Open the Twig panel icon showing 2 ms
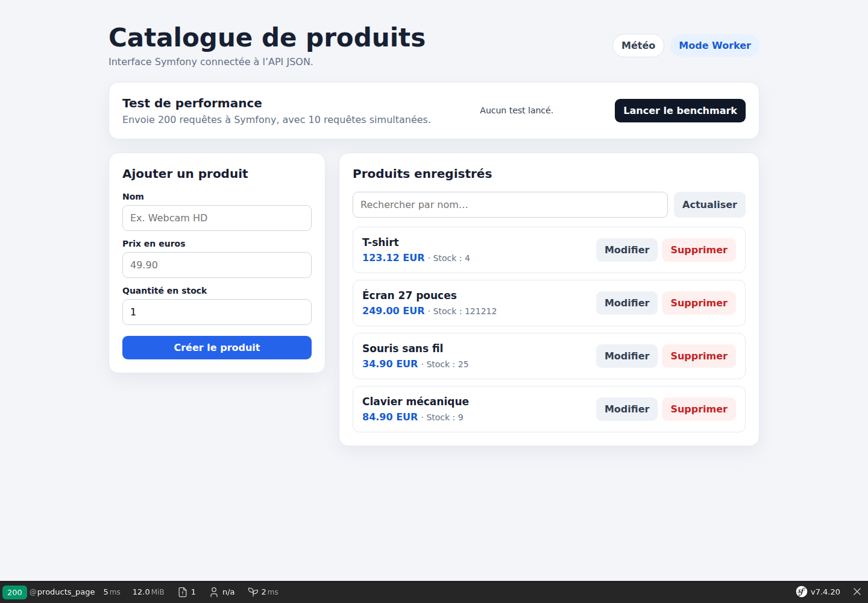Screen dimensions: 868x603 263,592
